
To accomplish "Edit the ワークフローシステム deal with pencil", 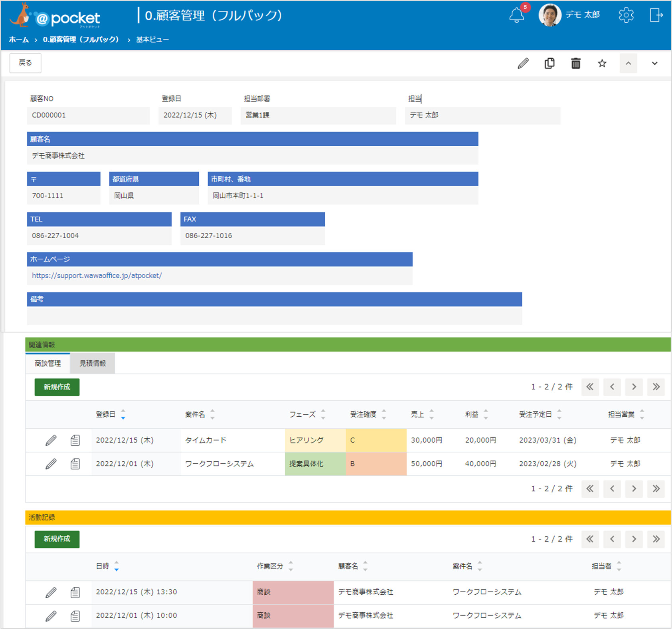I will [51, 464].
